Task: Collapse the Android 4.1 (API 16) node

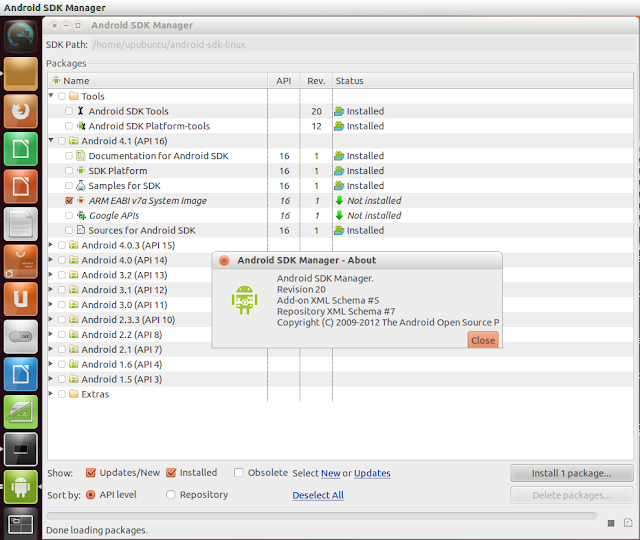Action: pos(51,140)
